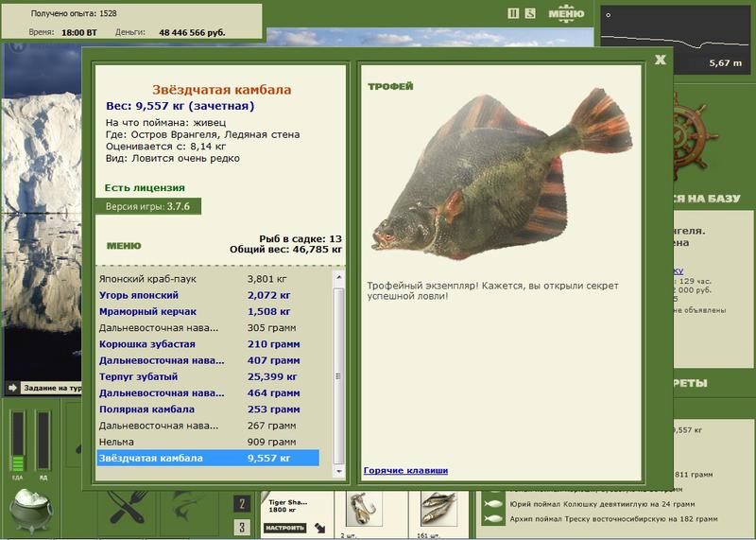The width and height of the screenshot is (756, 540).
Task: Open the main МЕНЮ at the top
Action: [x=566, y=13]
